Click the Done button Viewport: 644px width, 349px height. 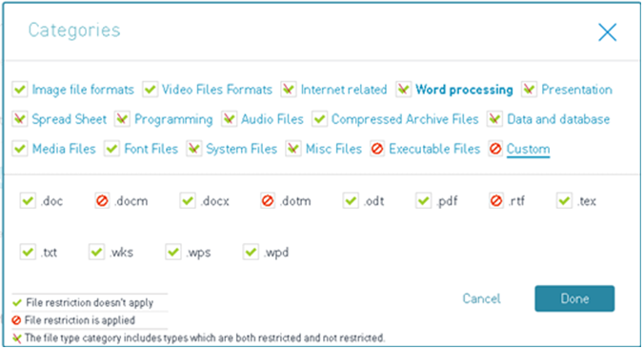point(574,298)
